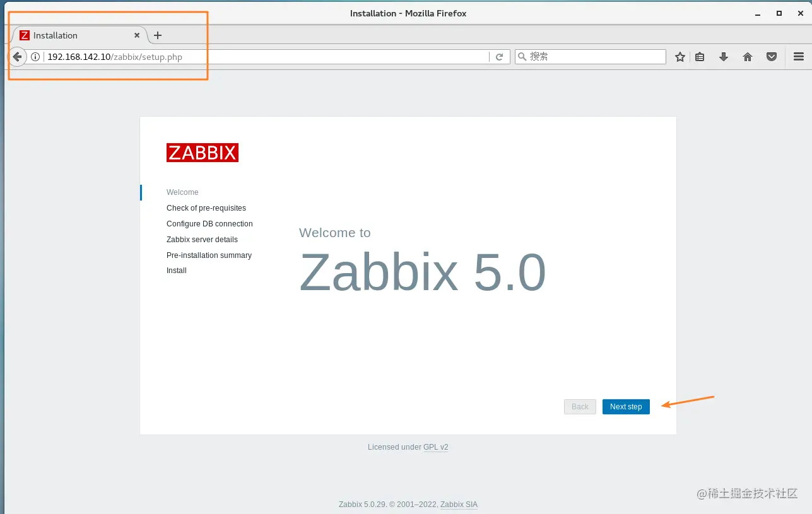Close the Installation tab

click(x=137, y=35)
